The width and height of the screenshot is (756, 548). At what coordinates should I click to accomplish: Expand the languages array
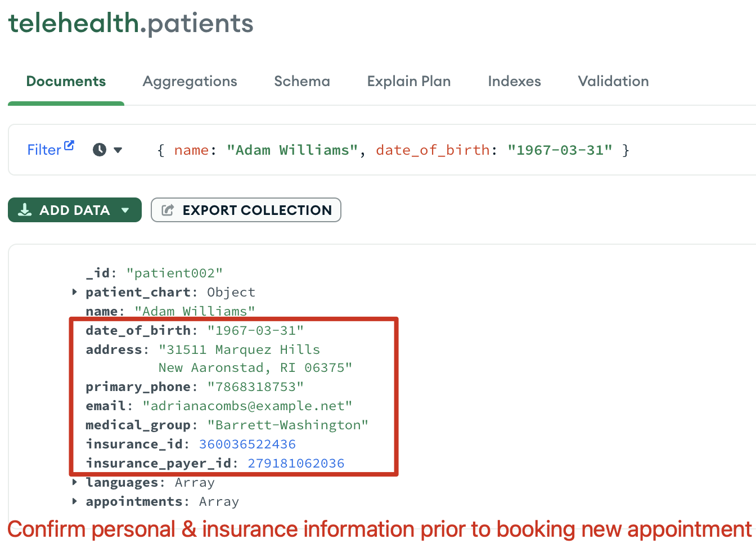click(x=74, y=482)
